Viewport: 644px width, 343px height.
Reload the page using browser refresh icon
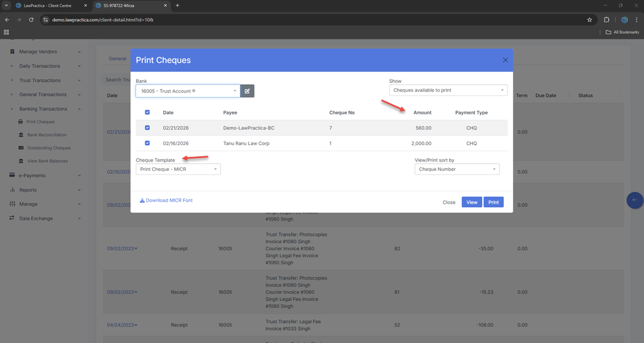[x=31, y=19]
